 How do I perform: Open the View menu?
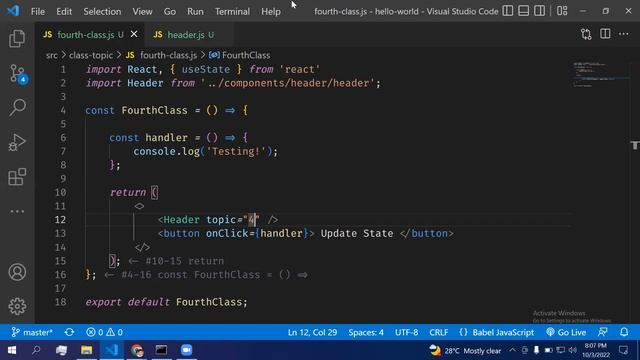tap(142, 11)
